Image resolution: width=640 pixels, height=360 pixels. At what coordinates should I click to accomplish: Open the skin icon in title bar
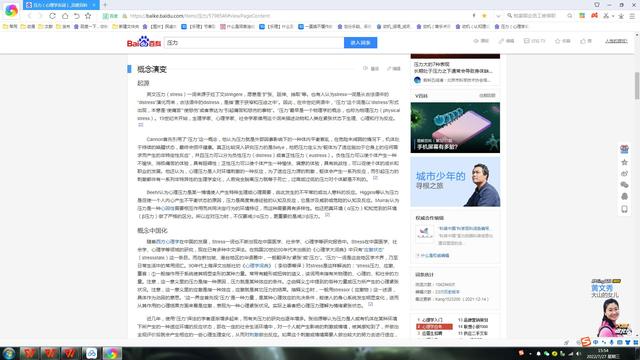[x=597, y=4]
